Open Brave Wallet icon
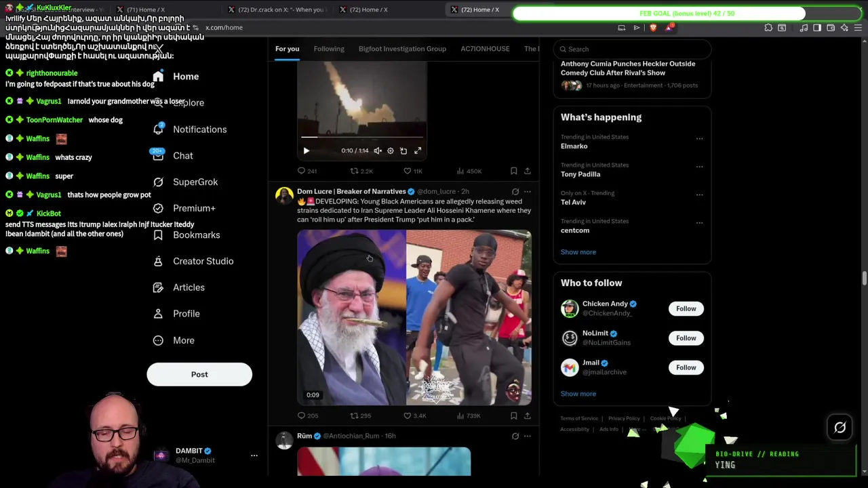Viewport: 868px width, 488px height. (x=831, y=28)
